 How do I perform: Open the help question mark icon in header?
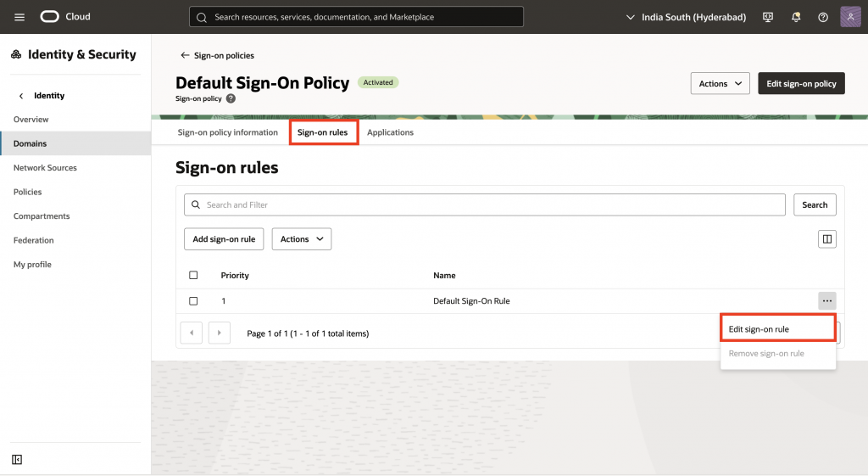[x=823, y=17]
